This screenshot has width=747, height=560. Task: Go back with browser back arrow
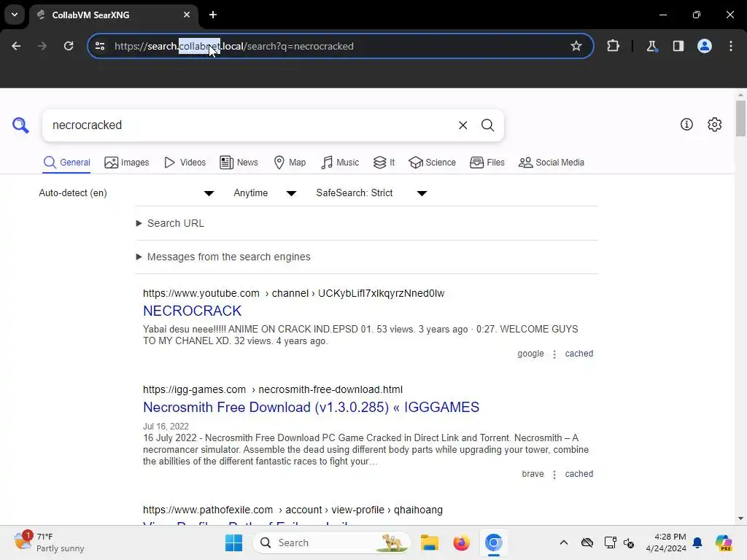click(16, 46)
